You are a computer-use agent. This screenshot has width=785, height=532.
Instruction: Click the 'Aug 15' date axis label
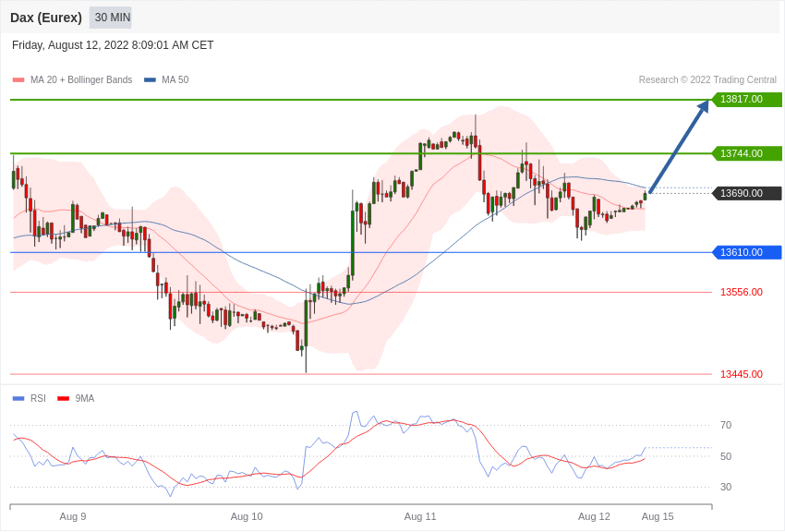point(658,516)
